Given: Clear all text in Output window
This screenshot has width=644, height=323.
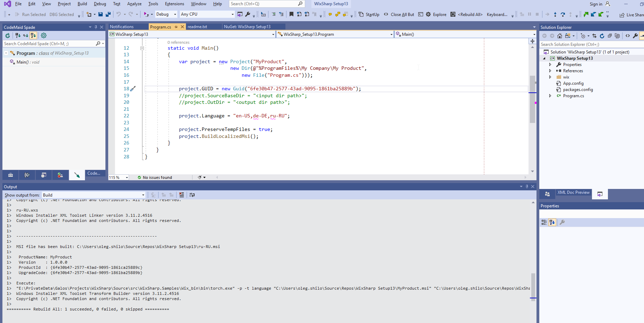Looking at the screenshot, I should (181, 195).
